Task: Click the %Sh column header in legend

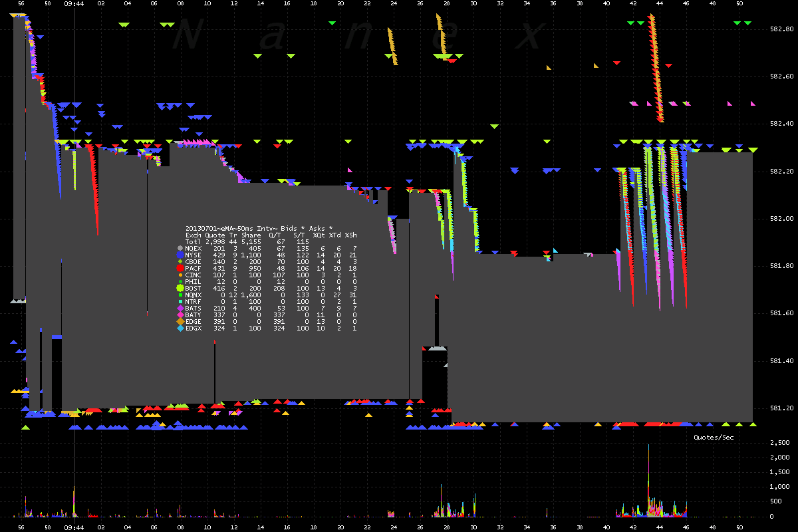Action: (350, 235)
